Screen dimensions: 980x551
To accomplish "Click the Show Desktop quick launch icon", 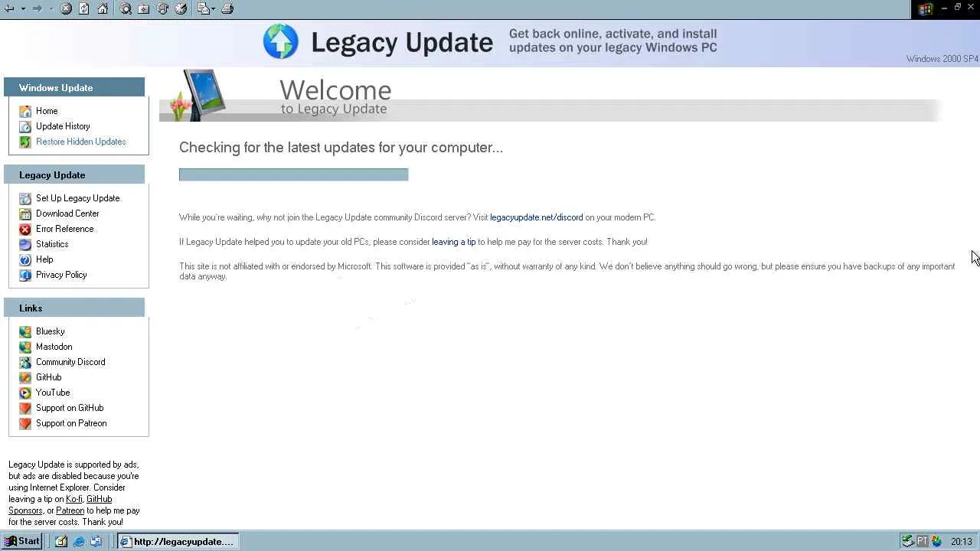I will (61, 541).
